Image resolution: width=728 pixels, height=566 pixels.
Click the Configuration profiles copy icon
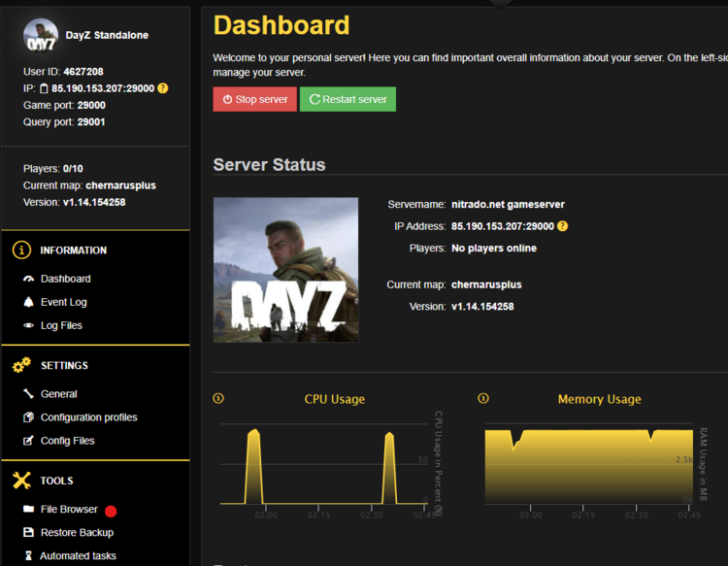point(29,416)
